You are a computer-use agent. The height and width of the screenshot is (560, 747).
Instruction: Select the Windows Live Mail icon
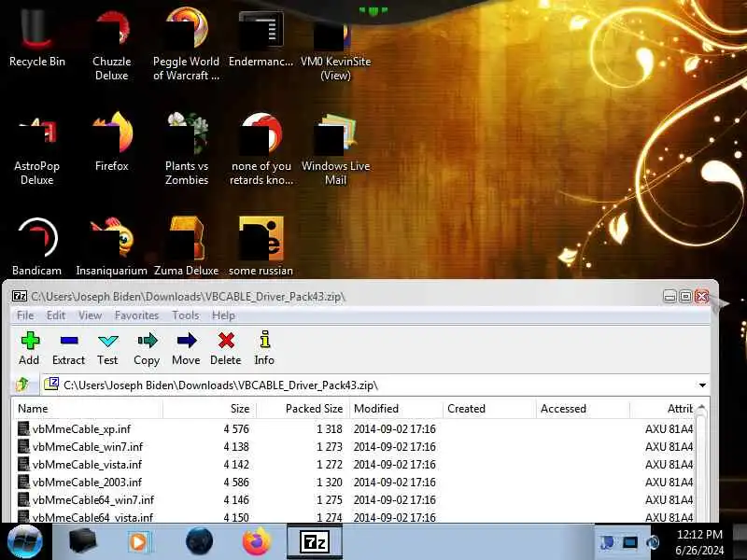coord(335,150)
